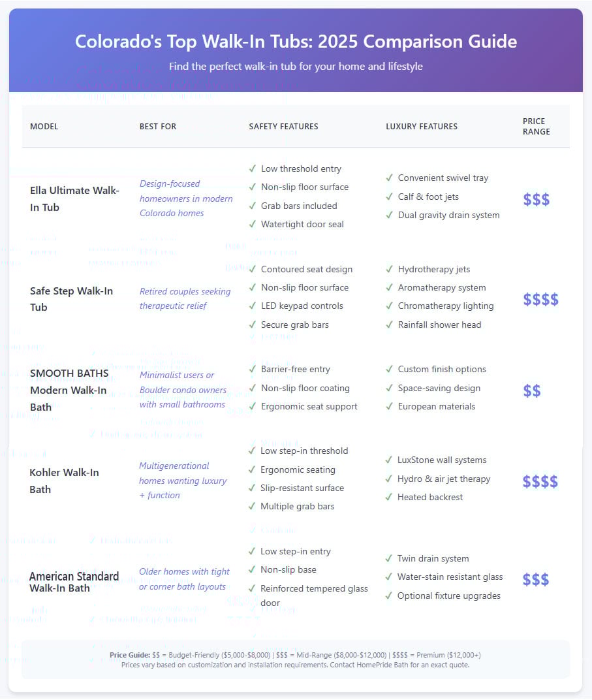Click the checkmark beside Barrier-free entry
Screen dimensions: 592x700
pos(252,369)
